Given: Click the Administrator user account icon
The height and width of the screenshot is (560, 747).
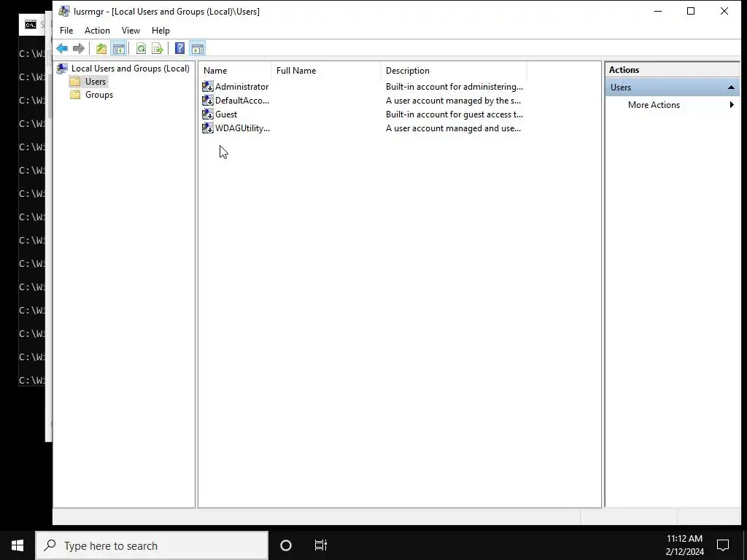Looking at the screenshot, I should [x=208, y=87].
